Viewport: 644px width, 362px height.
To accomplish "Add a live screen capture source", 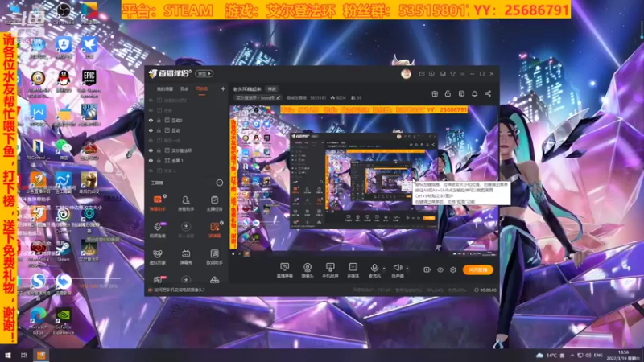I will pyautogui.click(x=284, y=270).
